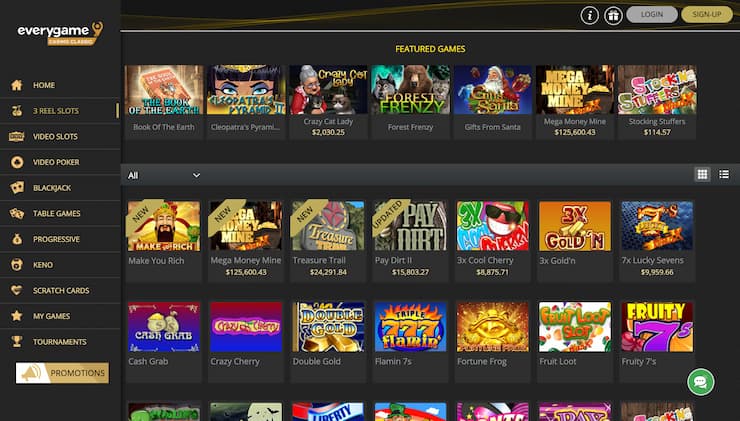This screenshot has width=740, height=421.
Task: Click the everygame logo
Action: (x=60, y=33)
